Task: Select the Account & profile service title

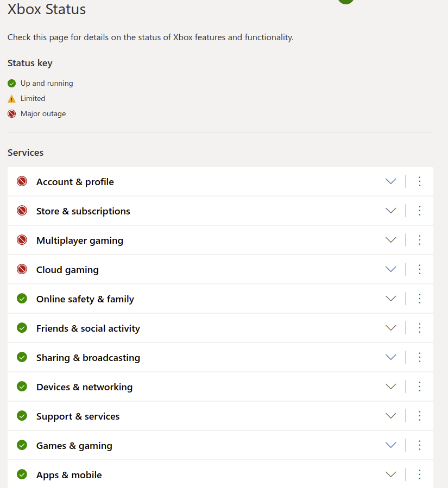Action: coord(75,182)
